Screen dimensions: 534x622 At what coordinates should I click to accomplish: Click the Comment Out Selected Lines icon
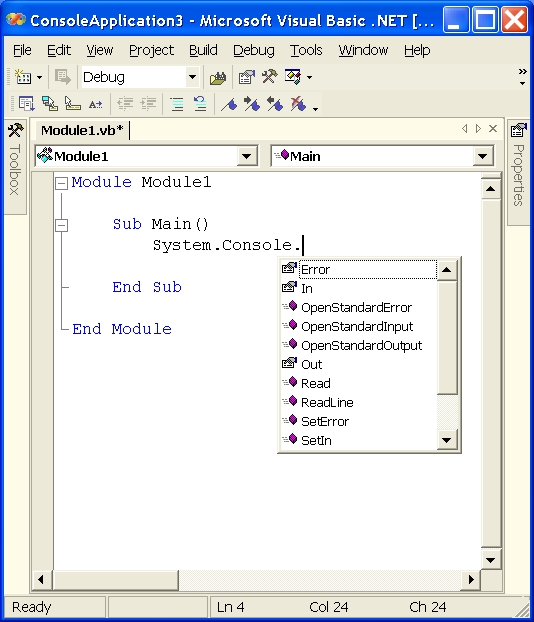tap(177, 104)
